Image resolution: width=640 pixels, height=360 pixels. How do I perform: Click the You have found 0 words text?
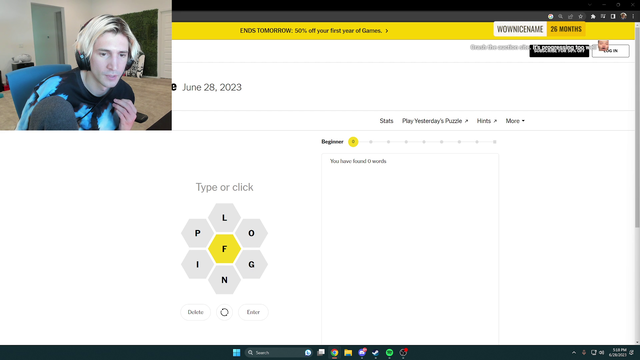358,161
